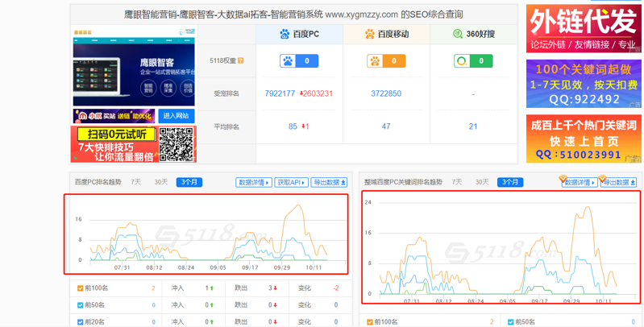Click Baidu mobile average rank 47

tap(386, 126)
